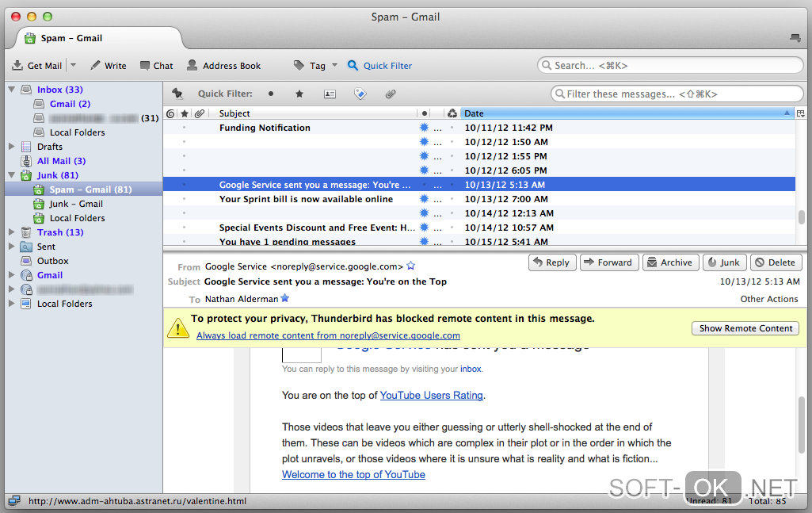The image size is (812, 513).
Task: Select the Gmail (2) inbox subfolder
Action: pos(70,104)
